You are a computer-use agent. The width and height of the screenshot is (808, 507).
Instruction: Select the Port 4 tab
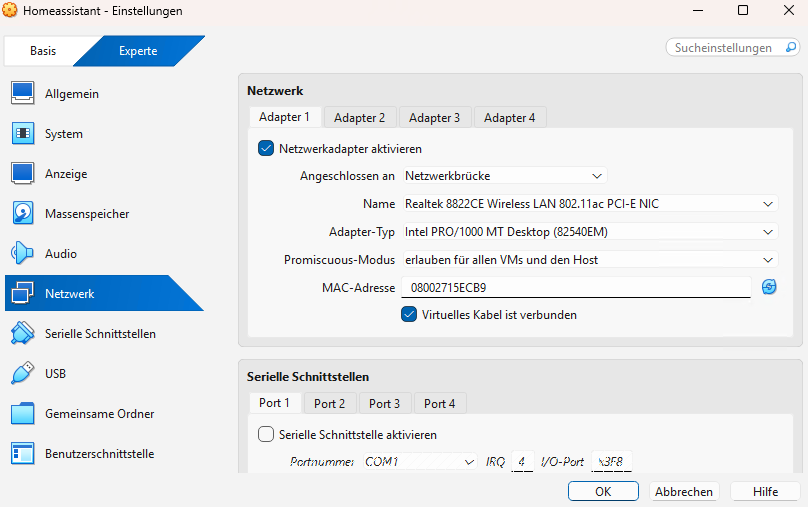pyautogui.click(x=440, y=403)
